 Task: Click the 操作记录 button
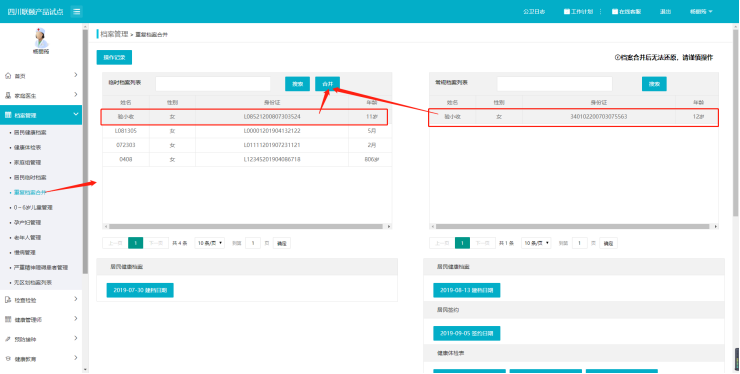pyautogui.click(x=114, y=58)
